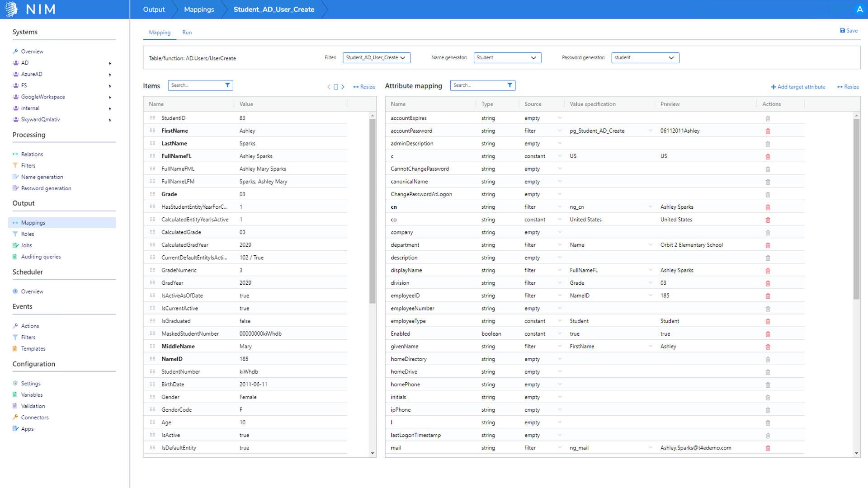
Task: Click the grey trash icon for homePhone
Action: click(x=768, y=385)
